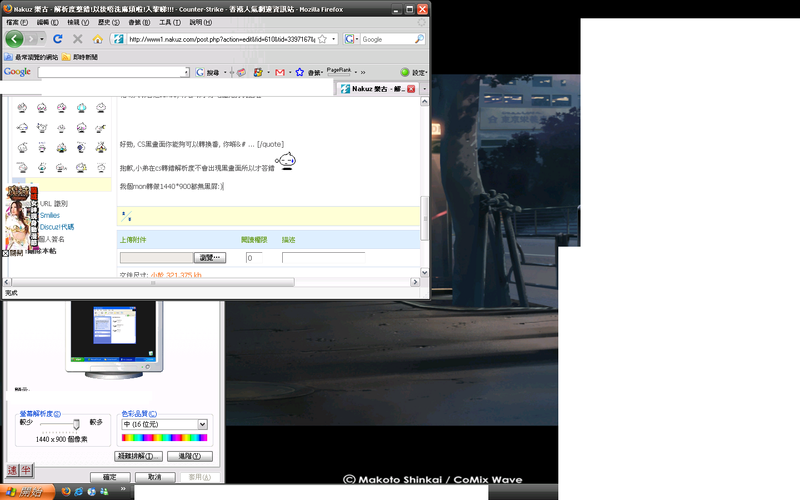Viewport: 800px width, 500px height.
Task: Open the 檔案 (F) menu
Action: coord(17,22)
